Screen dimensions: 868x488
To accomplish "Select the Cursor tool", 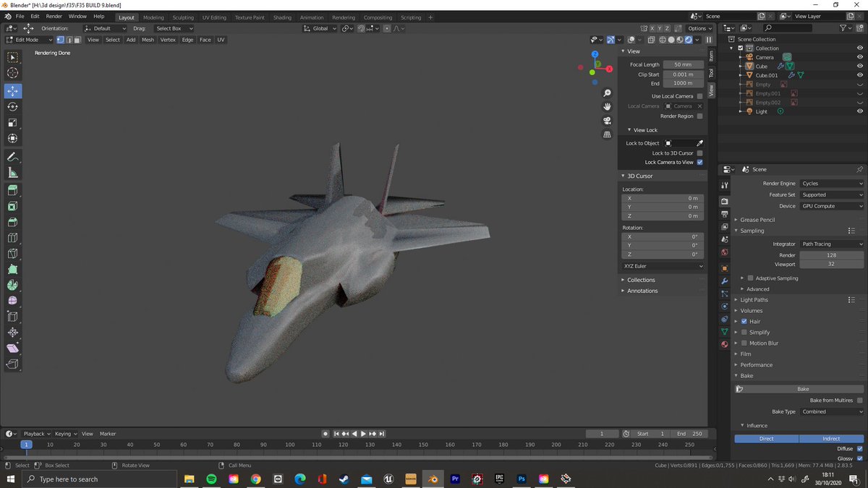I will pyautogui.click(x=13, y=73).
